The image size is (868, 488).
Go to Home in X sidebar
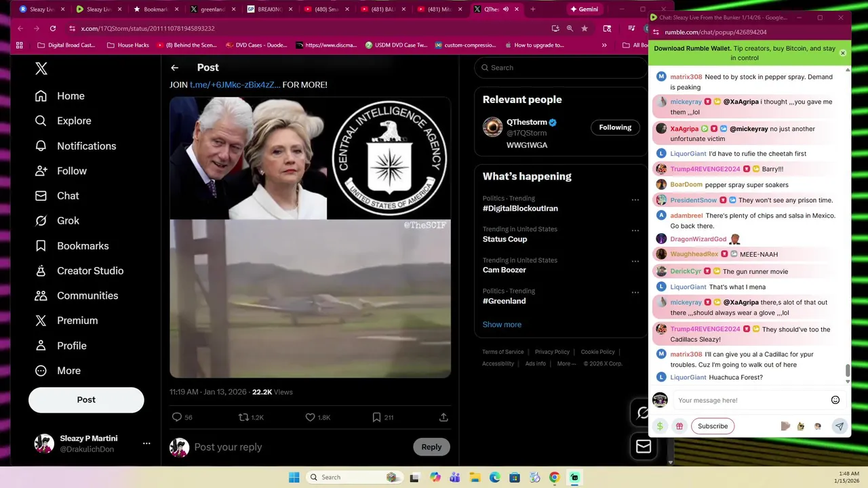click(60, 96)
